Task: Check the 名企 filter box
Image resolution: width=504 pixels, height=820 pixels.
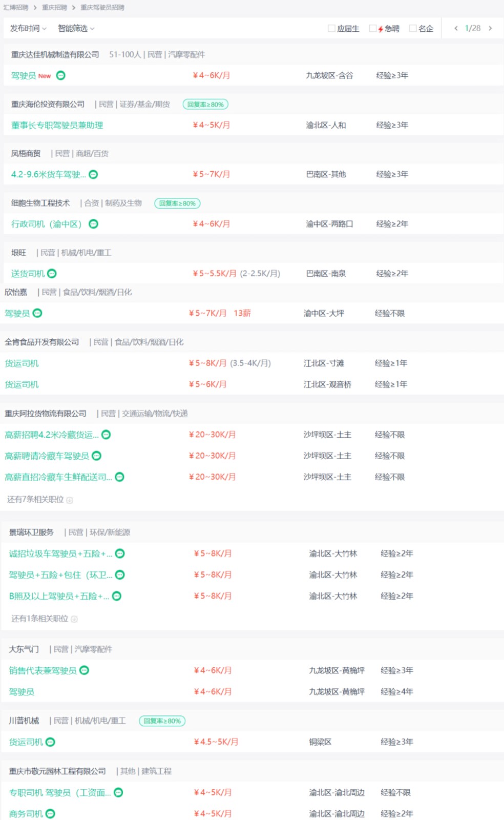Action: pyautogui.click(x=413, y=29)
